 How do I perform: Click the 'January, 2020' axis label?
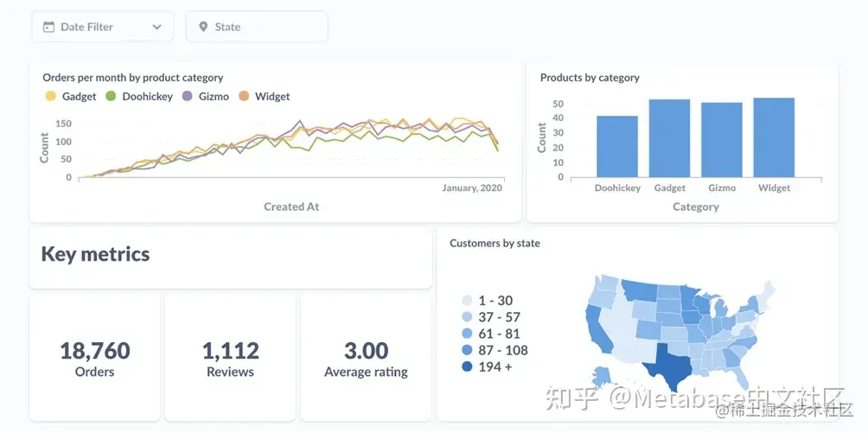tap(472, 188)
